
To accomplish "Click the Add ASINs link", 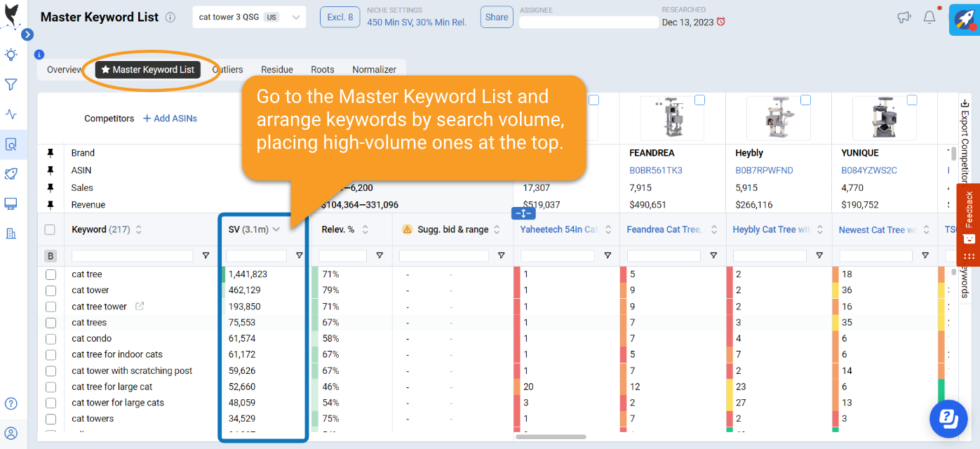I will point(170,119).
